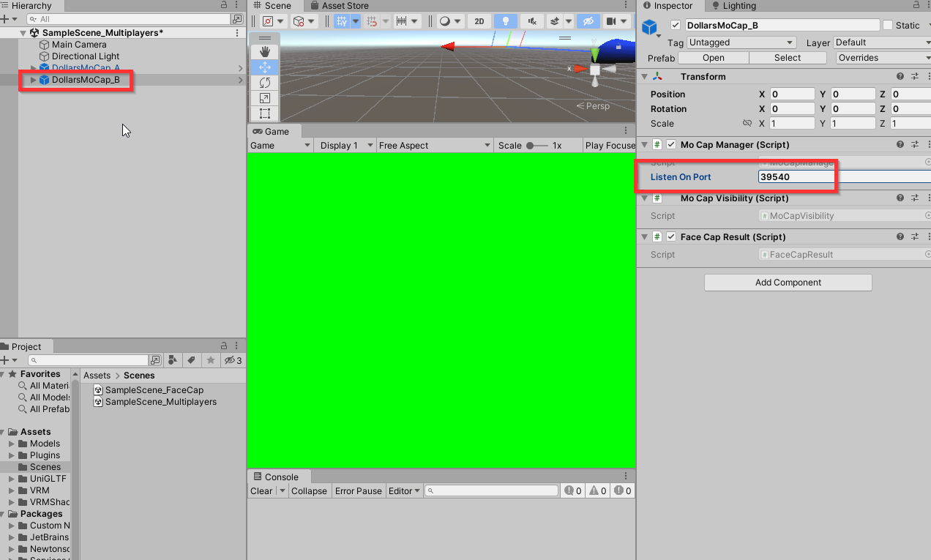
Task: Toggle scene lighting bulb icon
Action: point(505,21)
